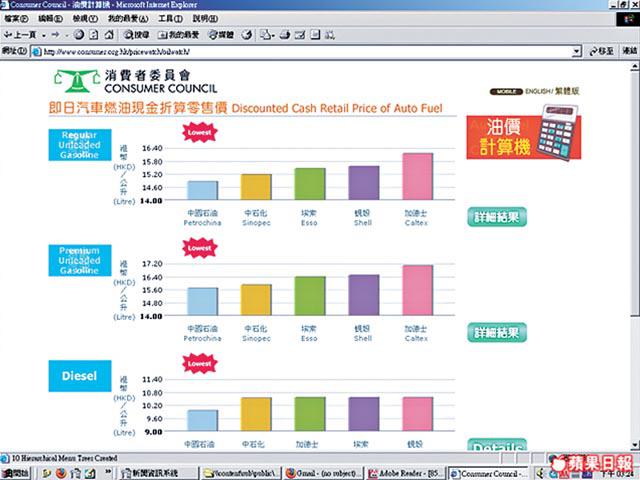Screen dimensions: 640x480
Task: Switch language via 繁體版 link
Action: [x=567, y=91]
